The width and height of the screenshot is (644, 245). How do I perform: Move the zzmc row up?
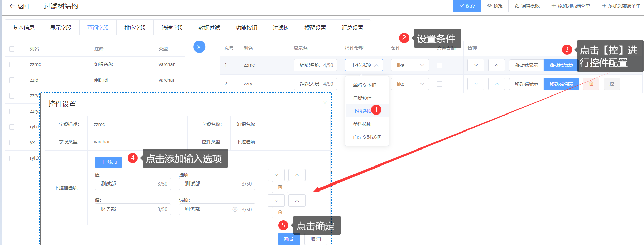(496, 65)
